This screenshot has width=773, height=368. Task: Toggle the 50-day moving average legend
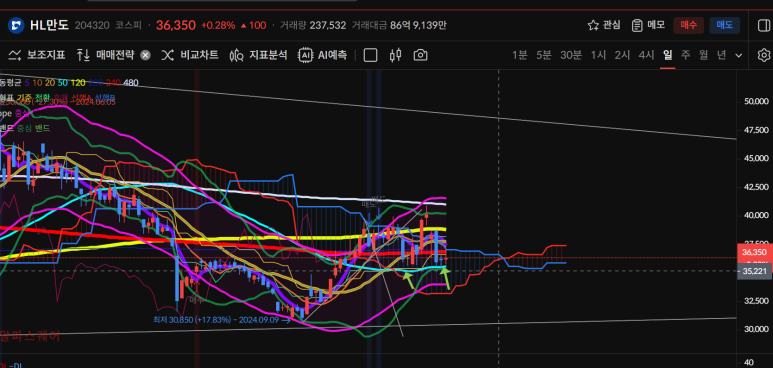point(63,83)
